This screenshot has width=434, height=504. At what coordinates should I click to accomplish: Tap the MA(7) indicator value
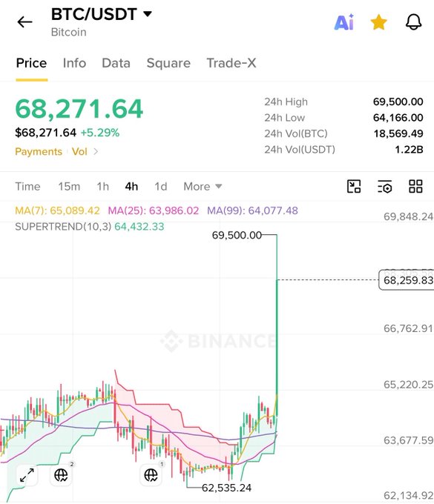[x=58, y=210]
